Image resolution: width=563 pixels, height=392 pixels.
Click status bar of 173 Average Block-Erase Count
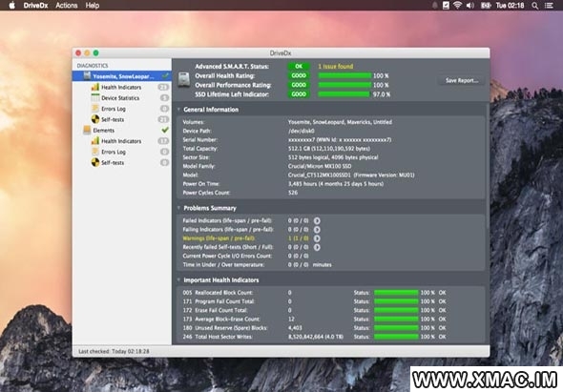pyautogui.click(x=396, y=320)
